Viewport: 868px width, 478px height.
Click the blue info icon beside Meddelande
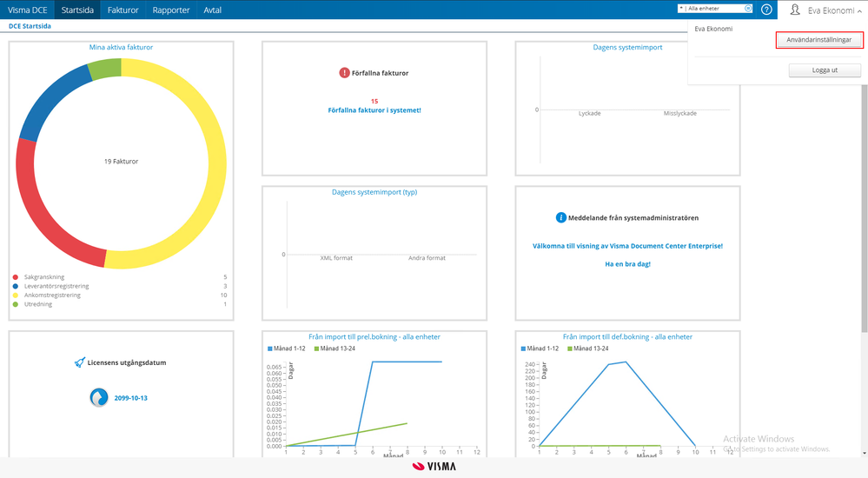point(560,217)
